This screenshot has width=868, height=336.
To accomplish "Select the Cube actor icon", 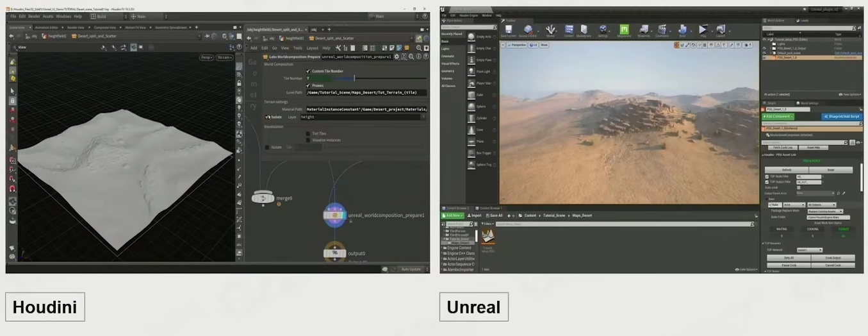I will pos(472,94).
